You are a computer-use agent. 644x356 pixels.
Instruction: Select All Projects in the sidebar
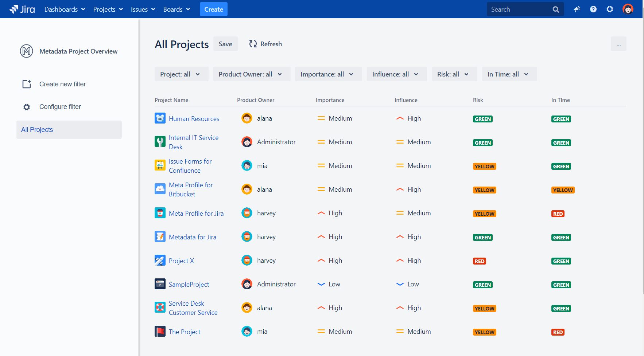[x=69, y=130]
